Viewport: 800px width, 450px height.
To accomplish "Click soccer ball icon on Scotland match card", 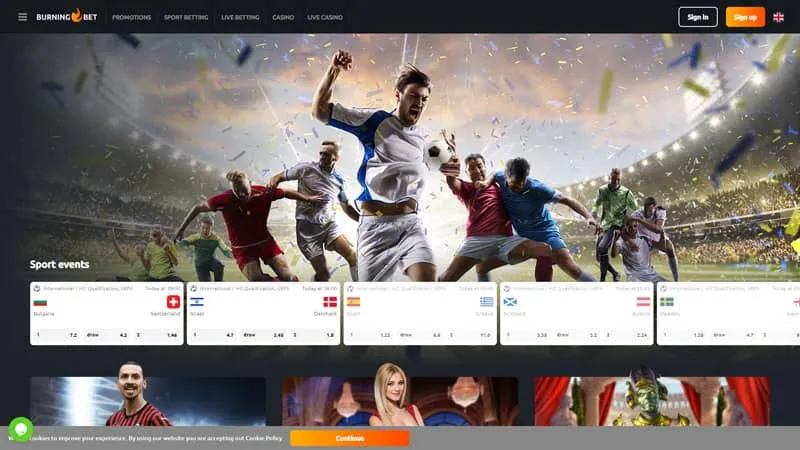I will pyautogui.click(x=507, y=289).
